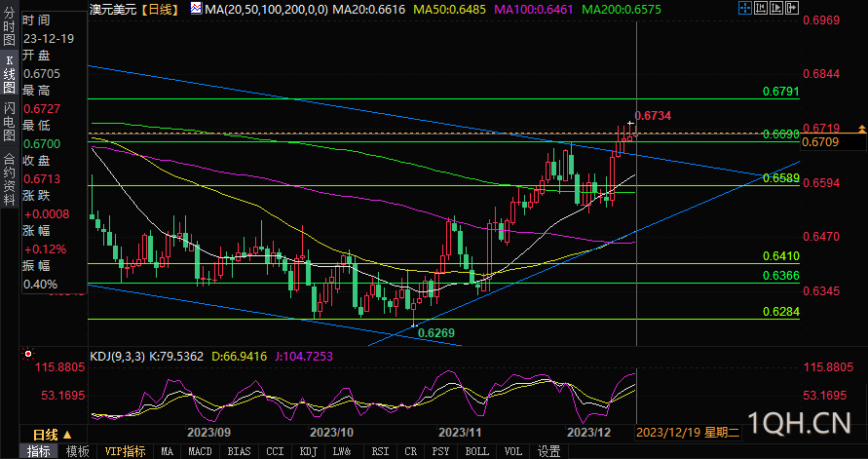Click the 0.6791 green level label
This screenshot has width=868, height=459.
tap(781, 91)
